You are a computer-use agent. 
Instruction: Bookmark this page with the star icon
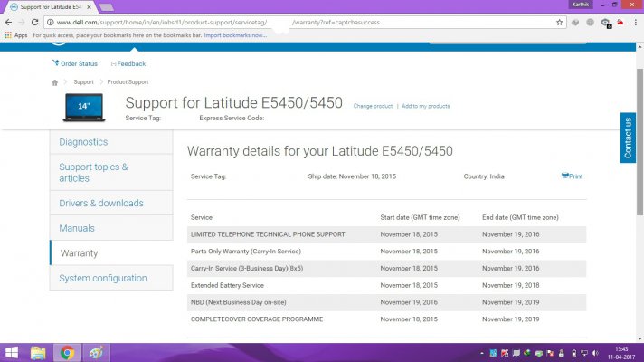(x=559, y=23)
